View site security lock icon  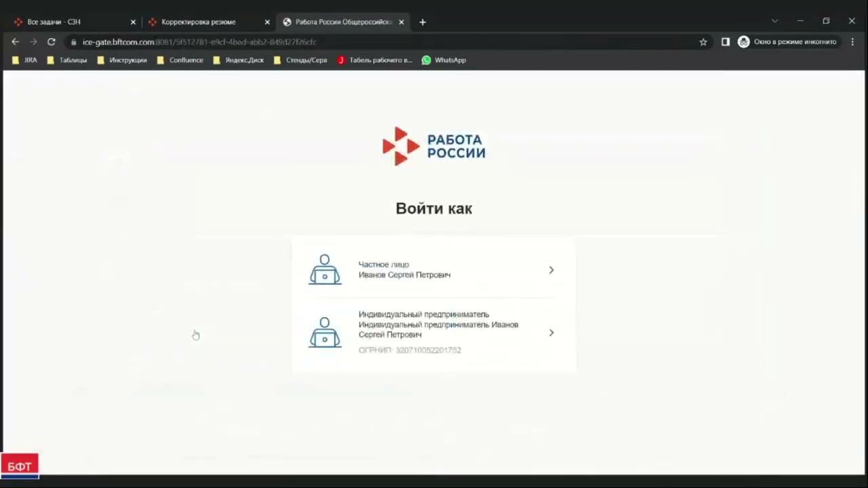pos(74,42)
